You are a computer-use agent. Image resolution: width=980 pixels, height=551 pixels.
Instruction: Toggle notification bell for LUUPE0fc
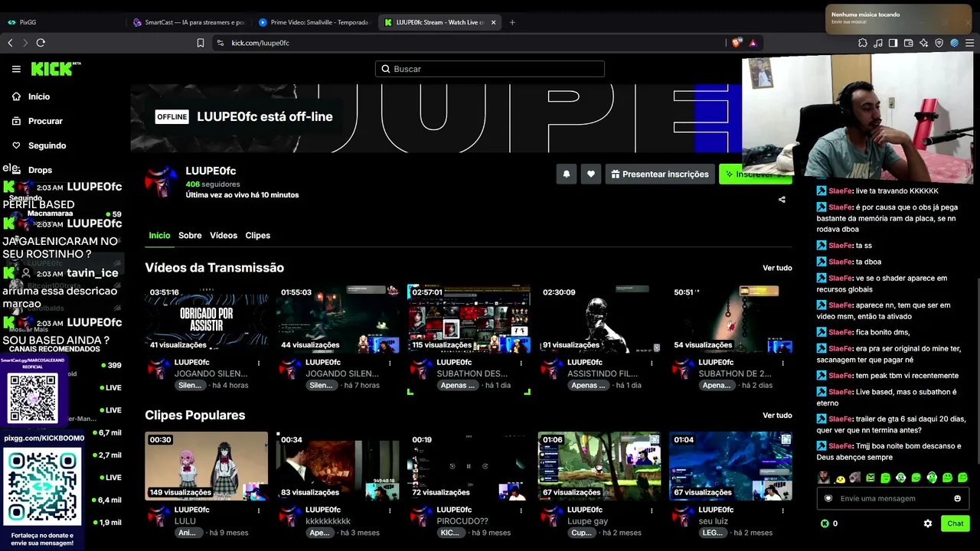tap(567, 174)
